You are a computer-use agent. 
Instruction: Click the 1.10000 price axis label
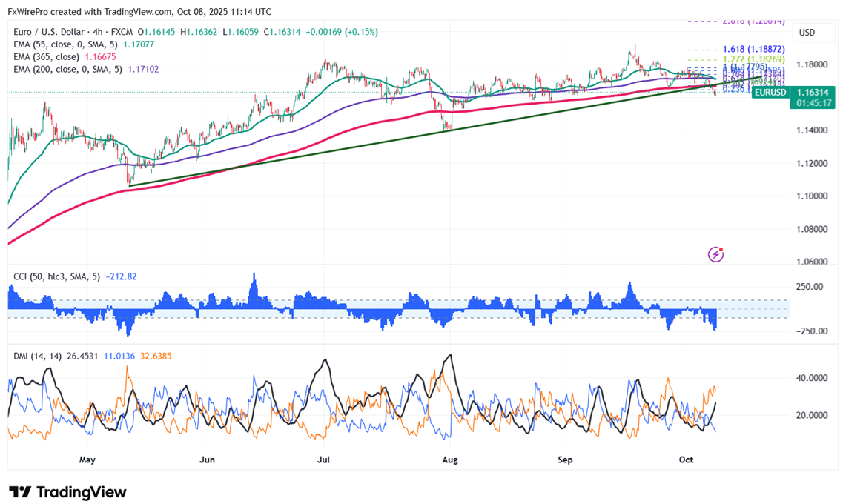pyautogui.click(x=812, y=196)
